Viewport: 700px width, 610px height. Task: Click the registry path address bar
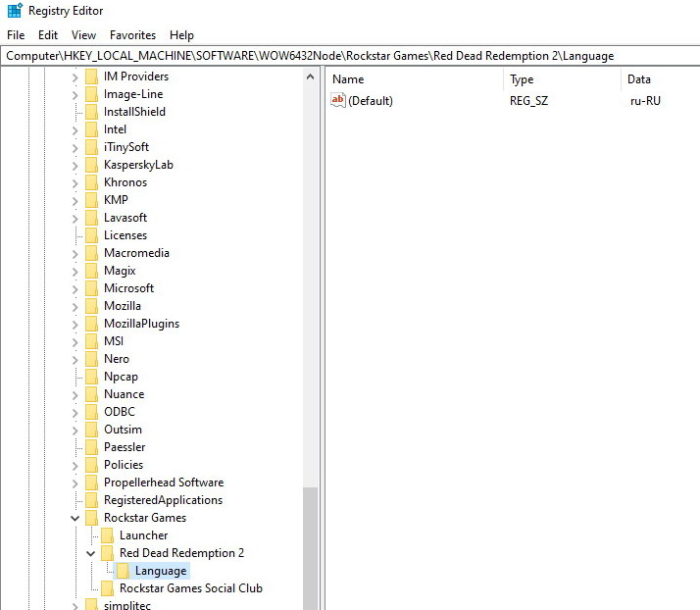point(350,56)
